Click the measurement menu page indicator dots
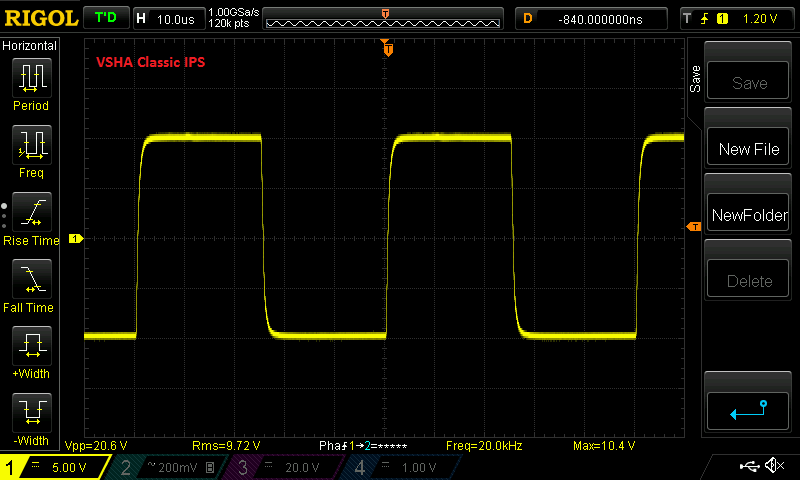The image size is (800, 480). click(x=4, y=216)
